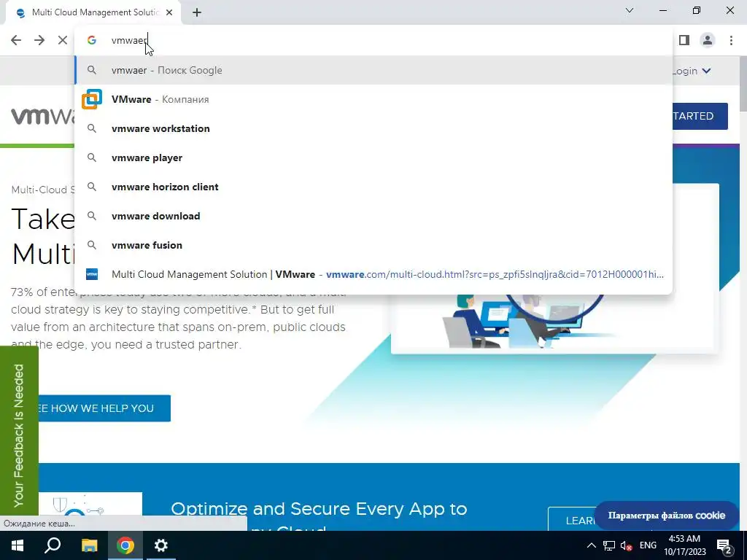Toggle the Chrome side panel icon
The height and width of the screenshot is (560, 747).
[x=684, y=41]
